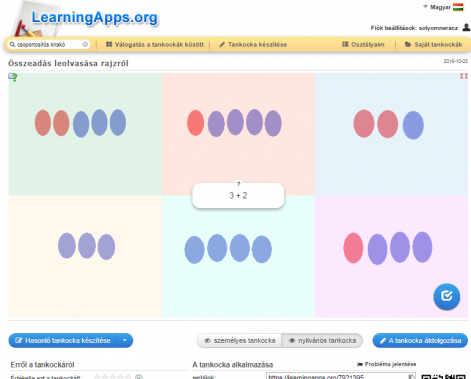Clear the search field with the x icon

point(85,44)
